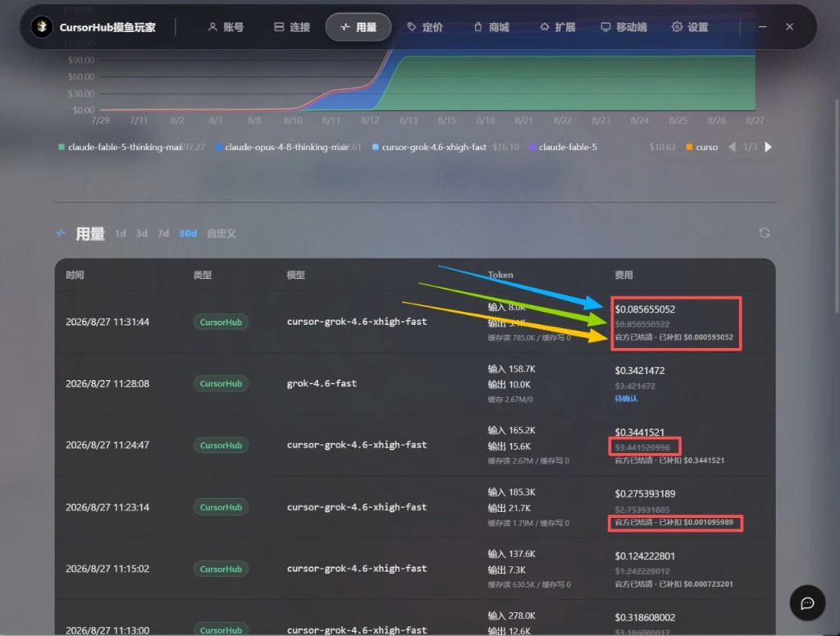The image size is (840, 636).
Task: Select timestamp 2026/8/27 11:24:47
Action: [107, 446]
